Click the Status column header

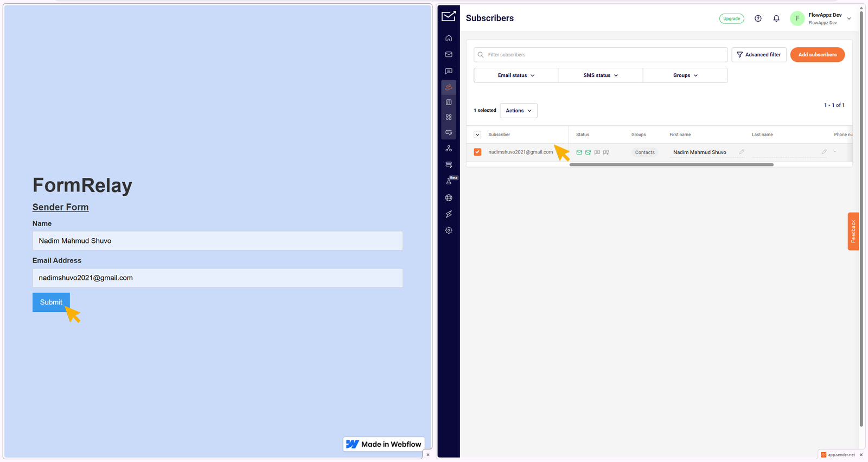(x=583, y=134)
